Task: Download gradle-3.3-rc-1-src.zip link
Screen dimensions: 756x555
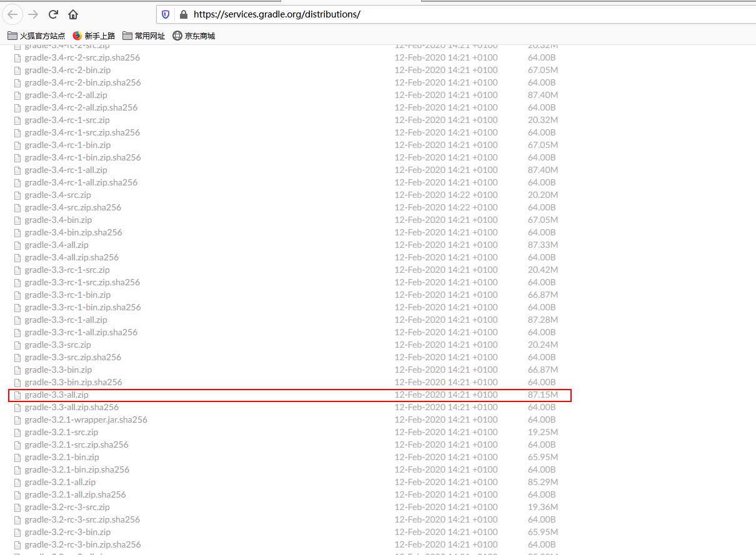Action: pos(67,270)
